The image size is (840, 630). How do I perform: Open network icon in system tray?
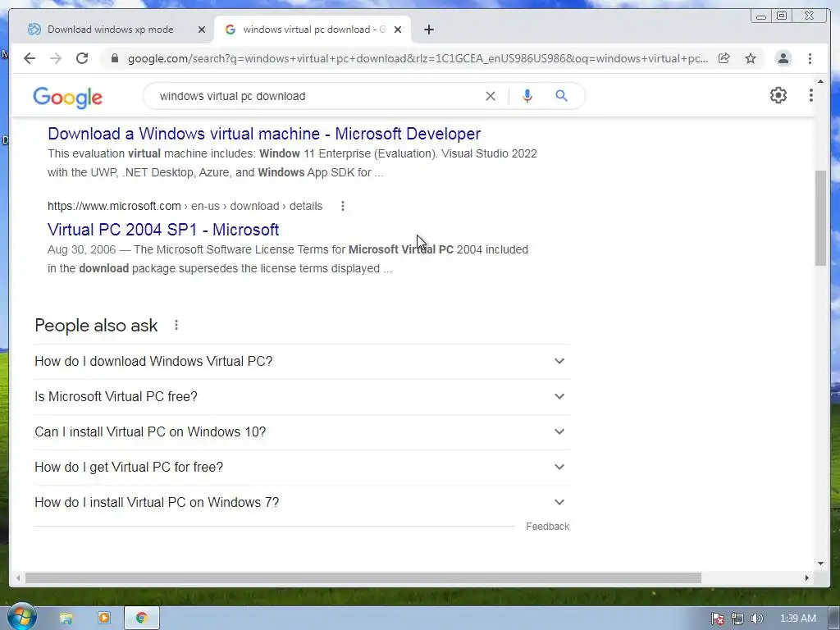(x=737, y=619)
